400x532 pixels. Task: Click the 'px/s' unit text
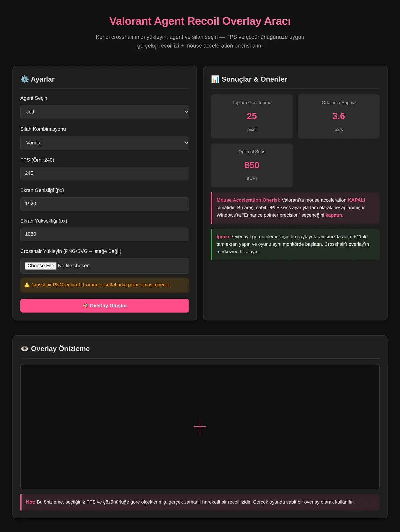pos(339,130)
